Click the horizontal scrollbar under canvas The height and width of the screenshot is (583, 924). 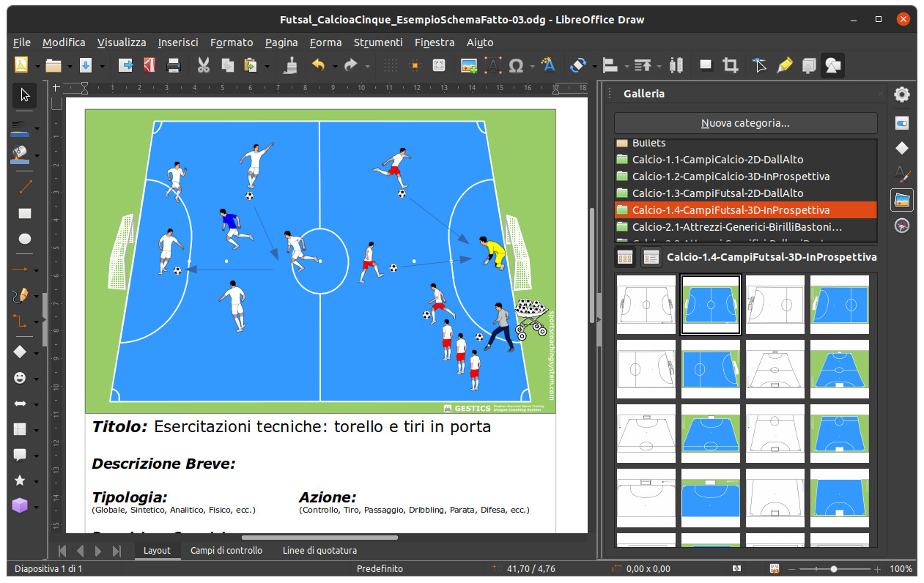[319, 538]
